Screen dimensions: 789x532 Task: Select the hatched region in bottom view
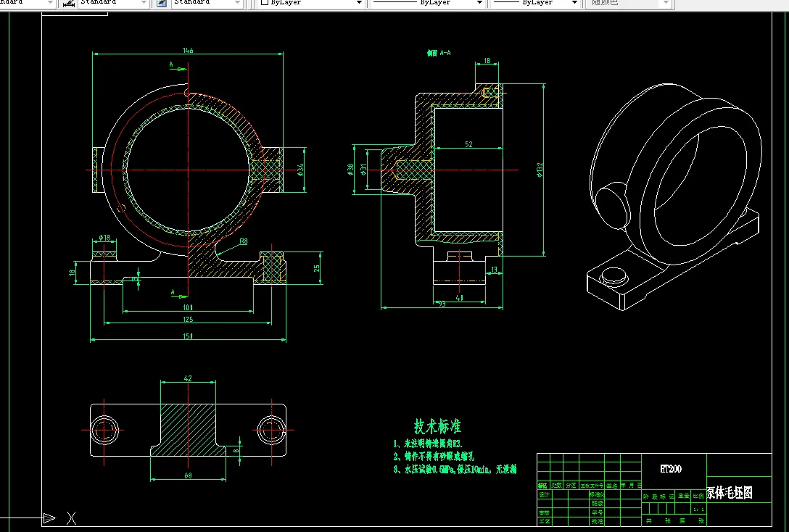click(x=189, y=431)
